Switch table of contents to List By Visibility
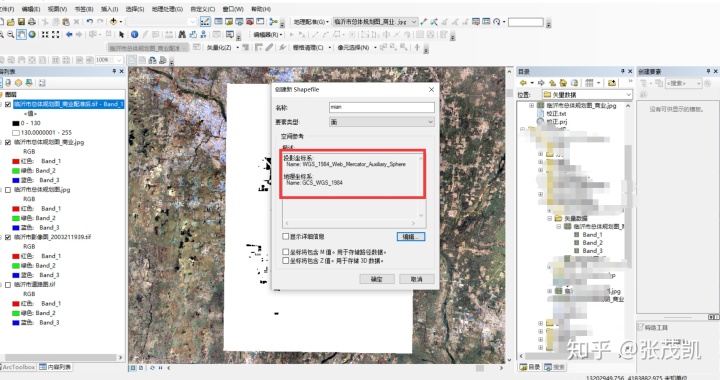Viewport: 720px width, 380px height. pos(18,83)
